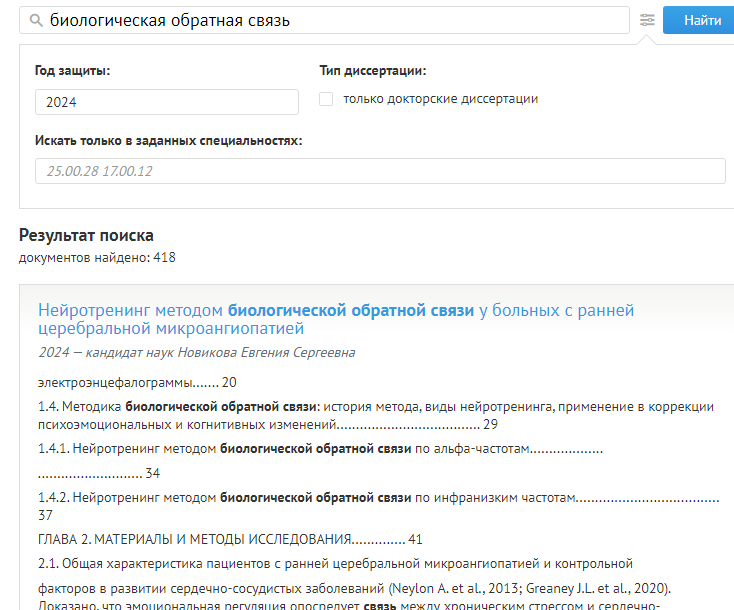The image size is (734, 610).
Task: Click snippet 2.1. Общая характеристика пациентов
Action: [x=335, y=563]
